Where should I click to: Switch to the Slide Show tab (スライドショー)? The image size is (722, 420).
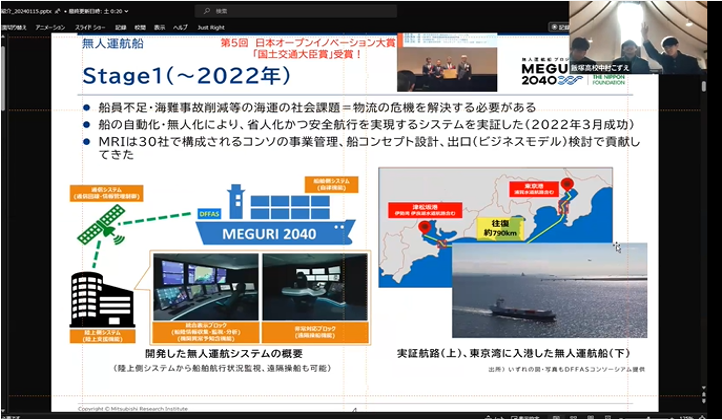point(90,27)
